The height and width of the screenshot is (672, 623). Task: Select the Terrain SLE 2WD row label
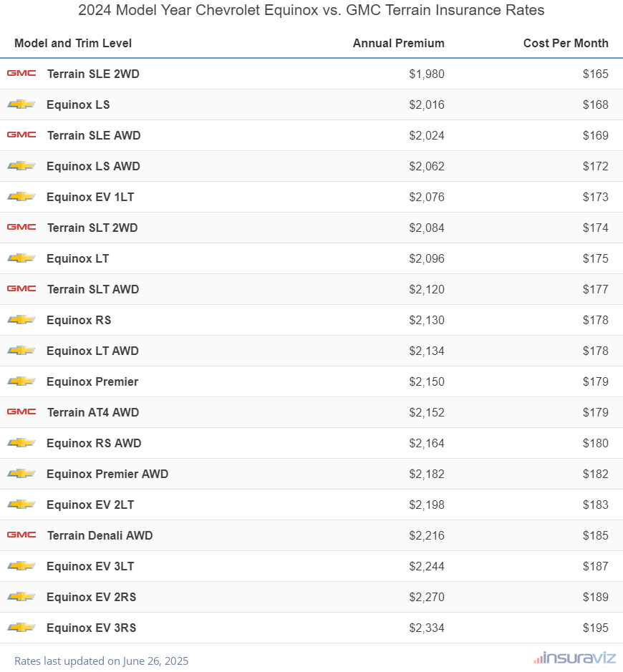pyautogui.click(x=93, y=74)
